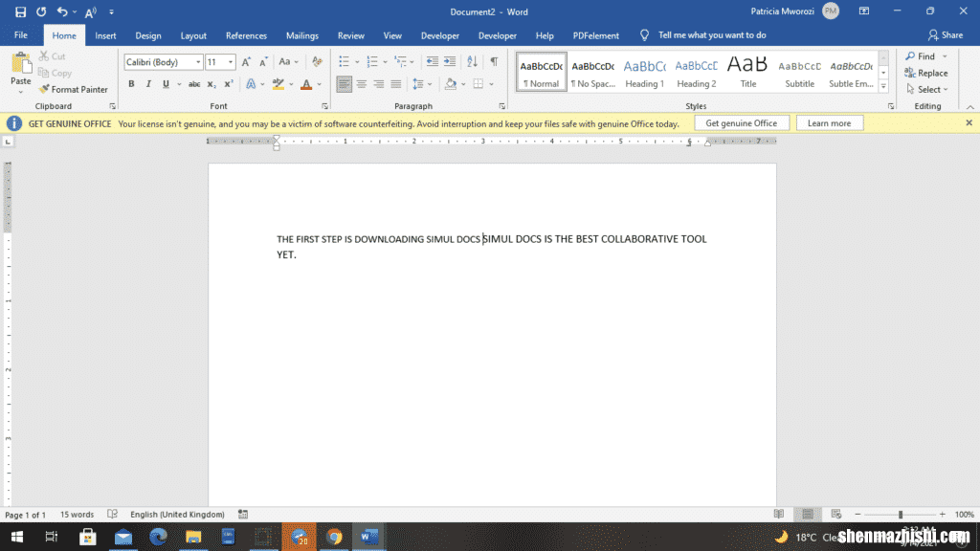980x551 pixels.
Task: Decrease paragraph indent
Action: 432,61
